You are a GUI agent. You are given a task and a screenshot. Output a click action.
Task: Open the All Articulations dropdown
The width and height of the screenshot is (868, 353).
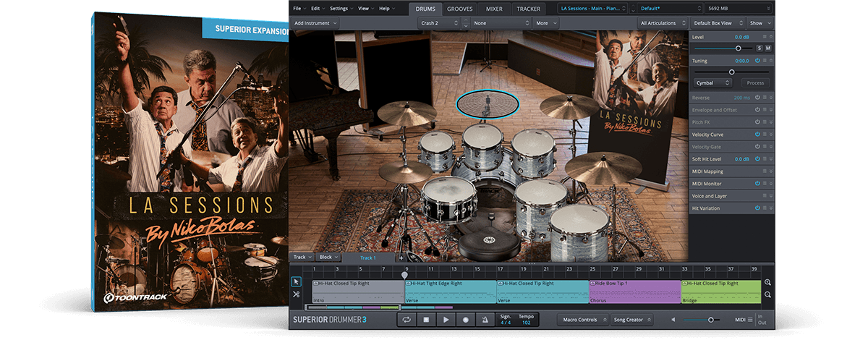click(662, 23)
